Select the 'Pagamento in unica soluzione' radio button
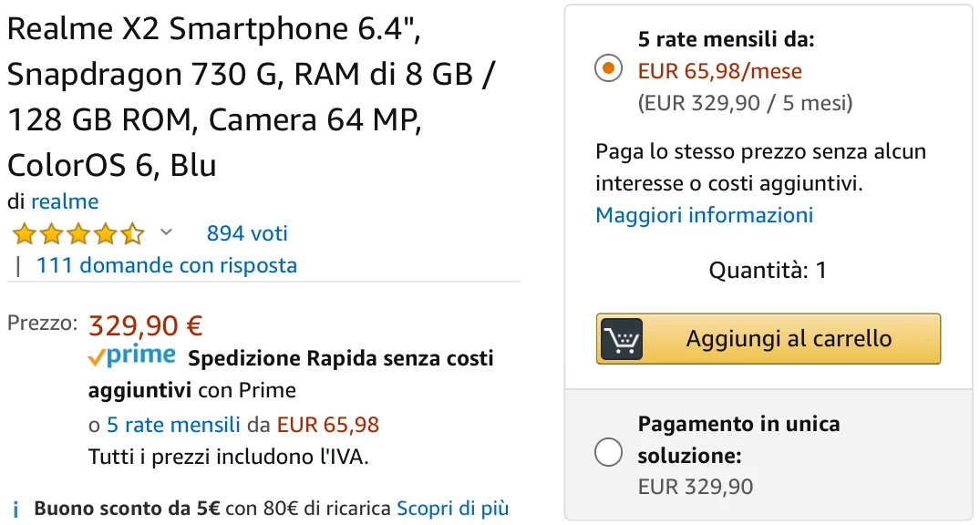 [608, 452]
